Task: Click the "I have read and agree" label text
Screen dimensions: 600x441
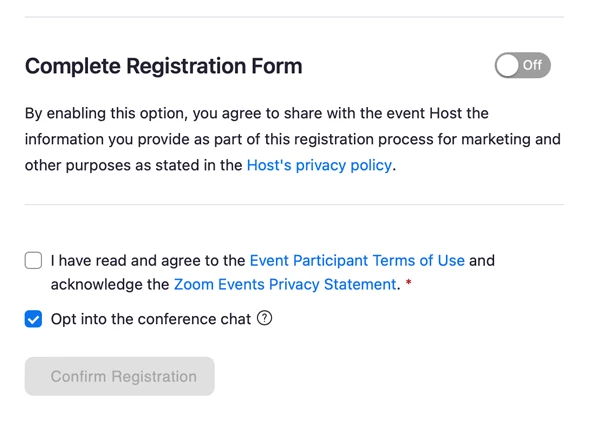Action: point(148,261)
